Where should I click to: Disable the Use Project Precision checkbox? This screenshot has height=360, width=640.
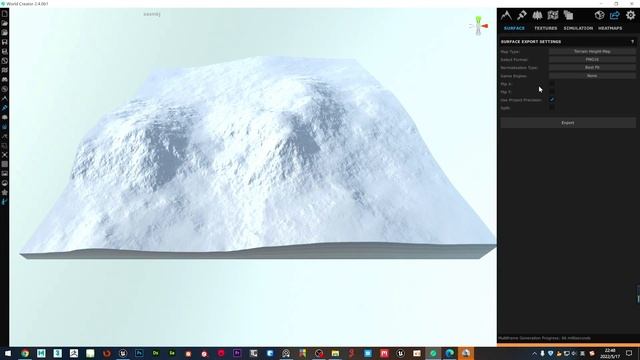pos(552,100)
